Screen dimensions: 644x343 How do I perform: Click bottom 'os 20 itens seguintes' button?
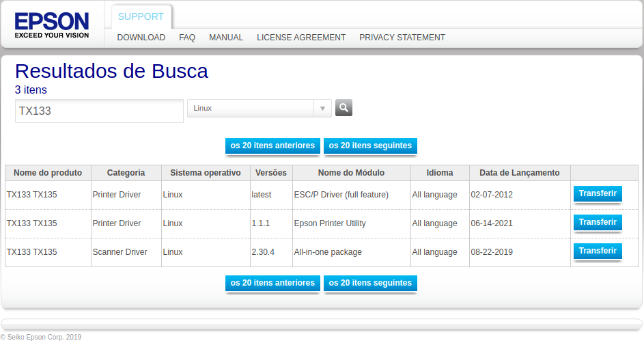tap(370, 283)
